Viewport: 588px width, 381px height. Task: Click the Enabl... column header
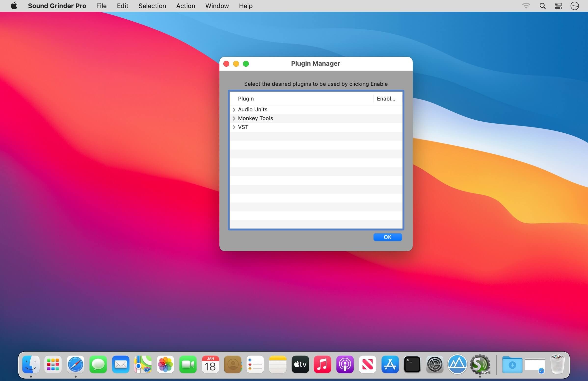(x=387, y=99)
